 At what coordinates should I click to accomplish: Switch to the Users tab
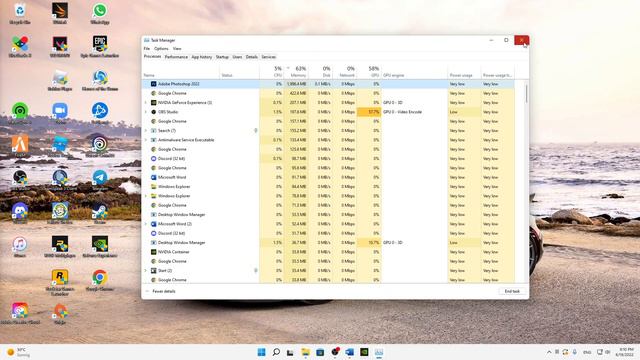[x=237, y=57]
